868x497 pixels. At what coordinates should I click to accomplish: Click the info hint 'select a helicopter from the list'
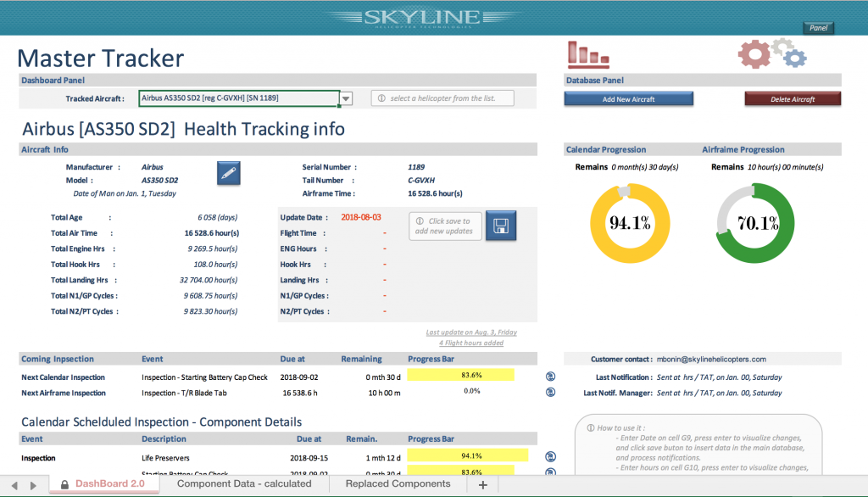(442, 98)
